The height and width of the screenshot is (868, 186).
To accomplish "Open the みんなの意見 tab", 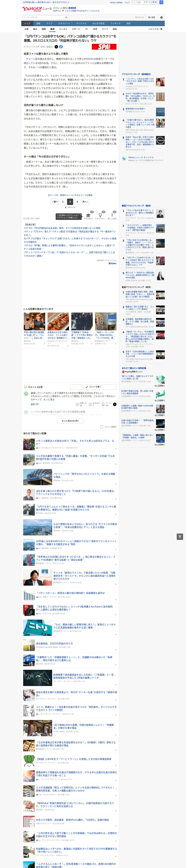I will click(x=99, y=24).
